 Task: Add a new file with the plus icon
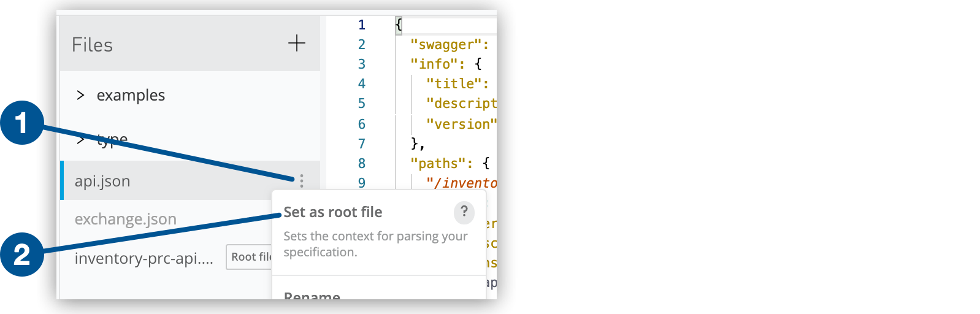tap(297, 43)
